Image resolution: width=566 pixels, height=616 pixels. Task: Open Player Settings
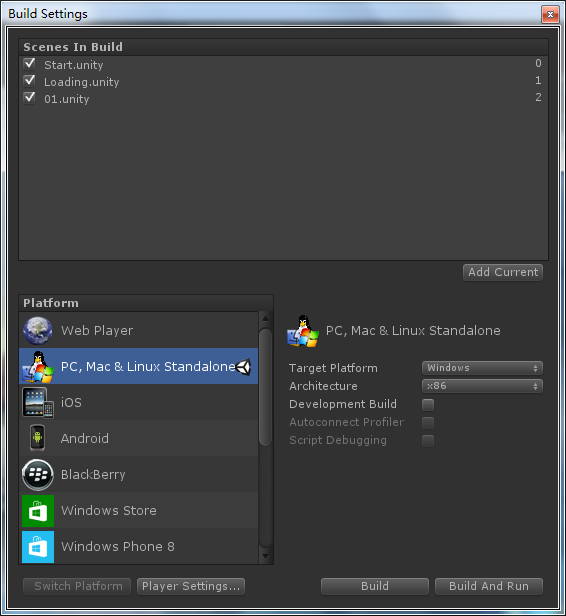(191, 586)
